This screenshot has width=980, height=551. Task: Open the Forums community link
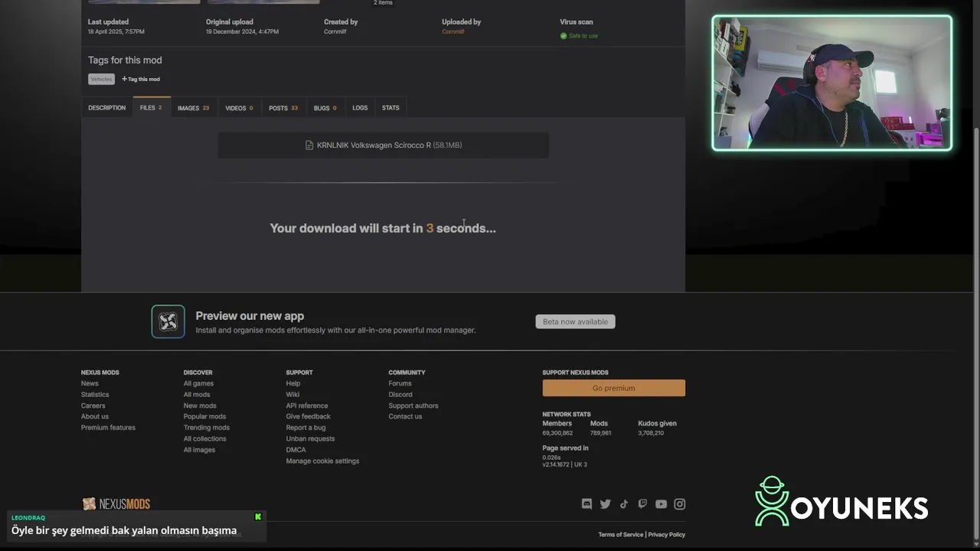(400, 383)
